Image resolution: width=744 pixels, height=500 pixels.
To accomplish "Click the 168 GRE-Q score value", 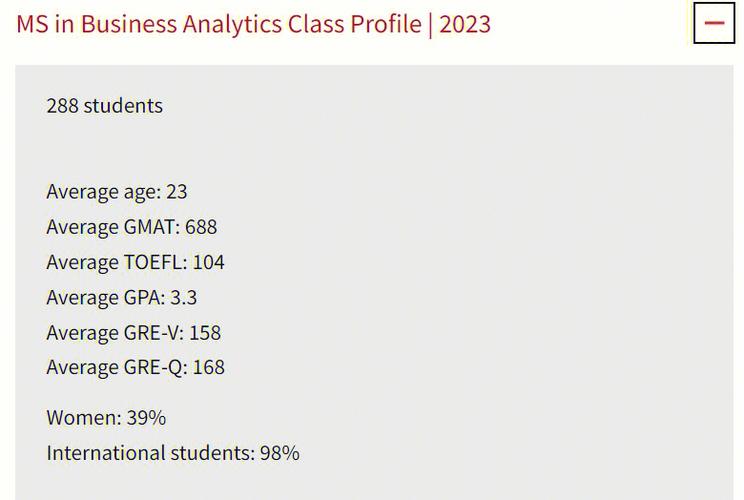I will [208, 367].
